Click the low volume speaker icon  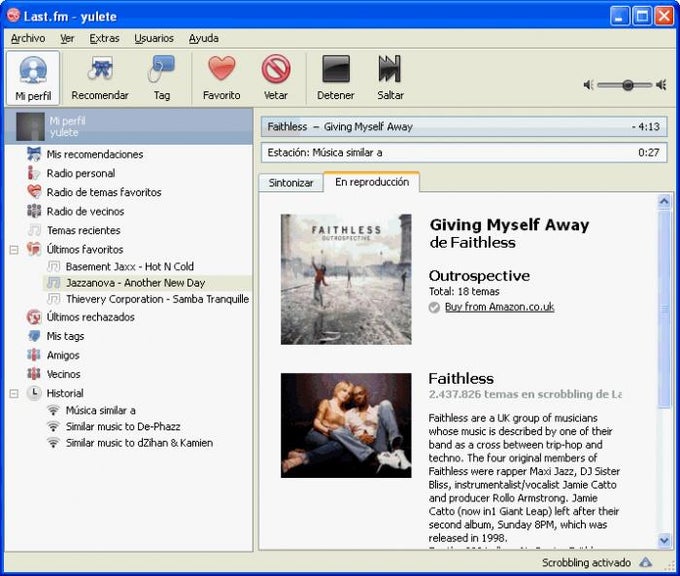coord(588,85)
